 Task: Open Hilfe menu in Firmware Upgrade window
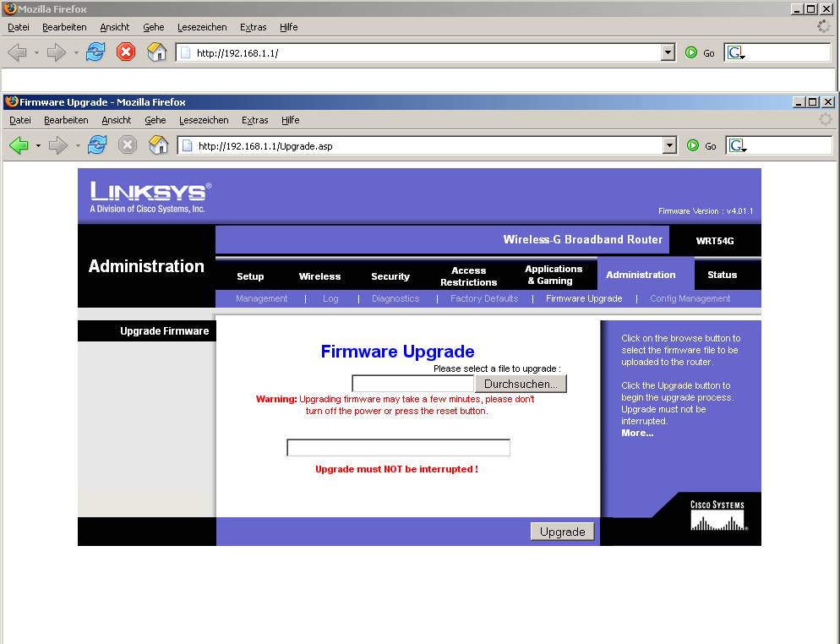[291, 120]
